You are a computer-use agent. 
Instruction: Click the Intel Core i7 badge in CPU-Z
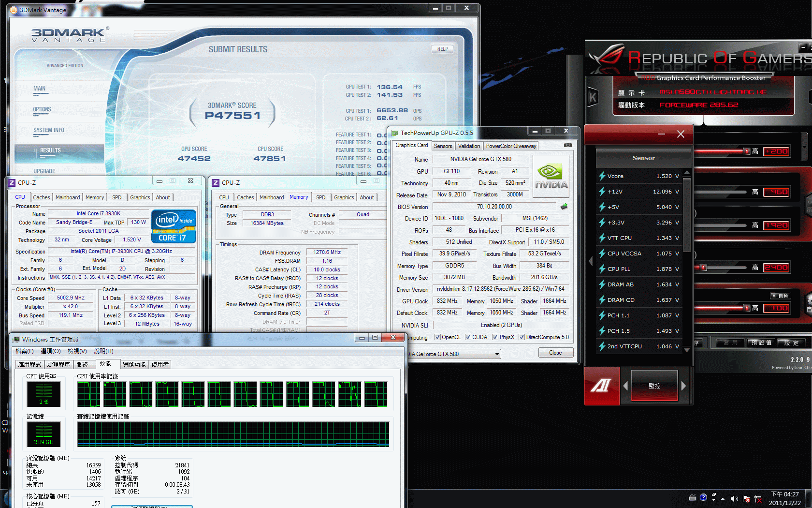(174, 226)
